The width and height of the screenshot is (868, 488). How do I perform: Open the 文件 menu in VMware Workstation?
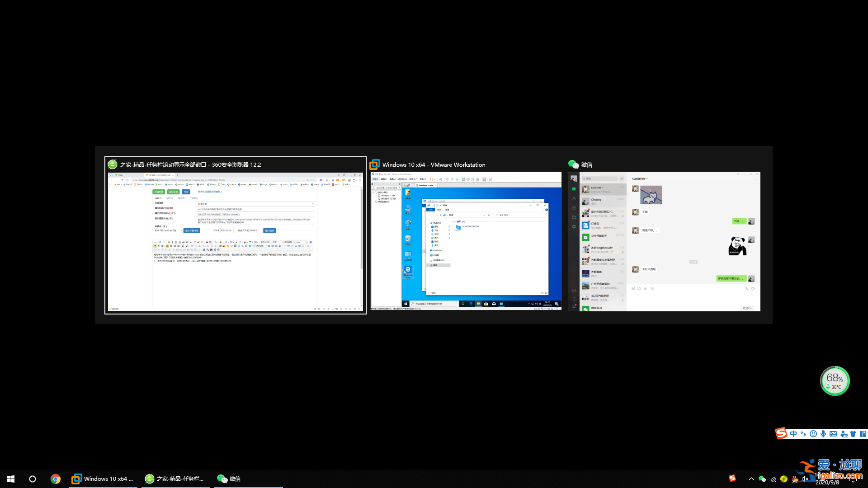[x=376, y=179]
